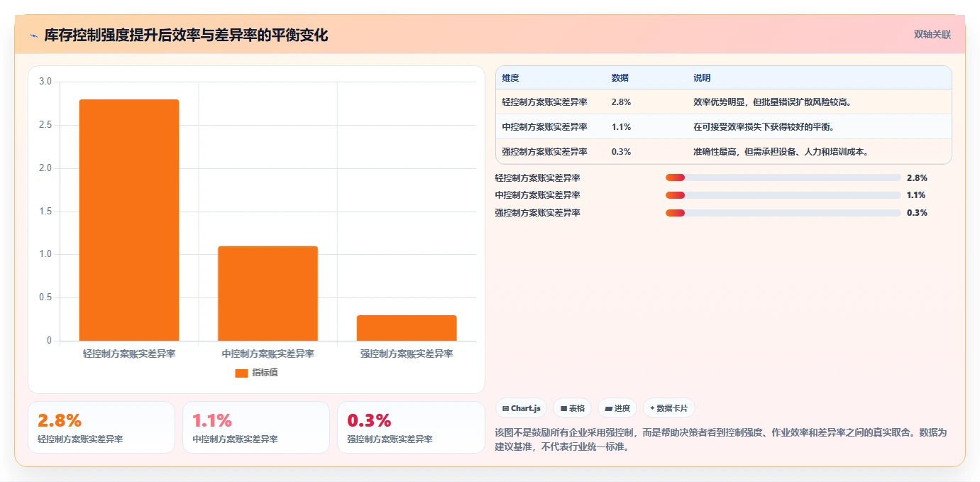Screen dimensions: 980x482
Task: Click the 1.1% value in table
Action: click(x=621, y=127)
